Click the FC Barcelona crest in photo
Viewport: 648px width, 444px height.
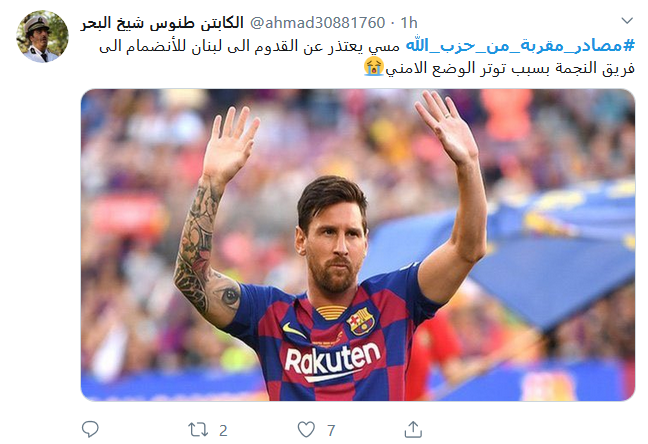[x=360, y=321]
